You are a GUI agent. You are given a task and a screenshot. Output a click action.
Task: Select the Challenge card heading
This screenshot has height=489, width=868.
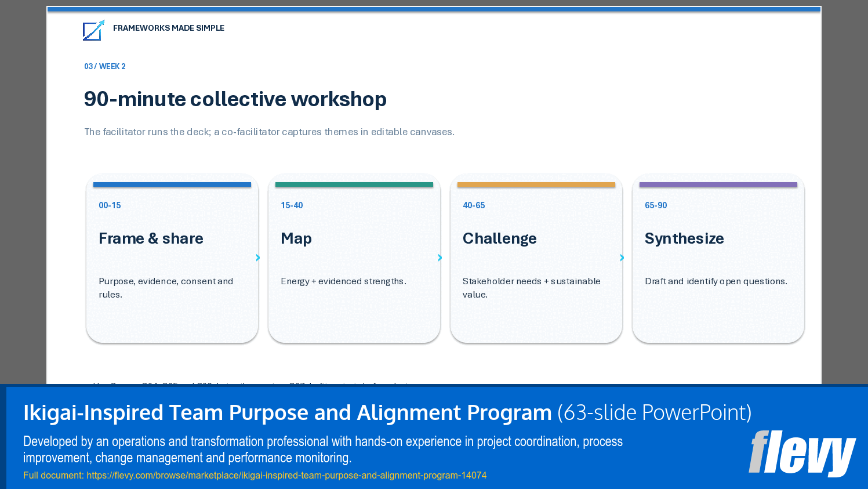click(x=500, y=238)
